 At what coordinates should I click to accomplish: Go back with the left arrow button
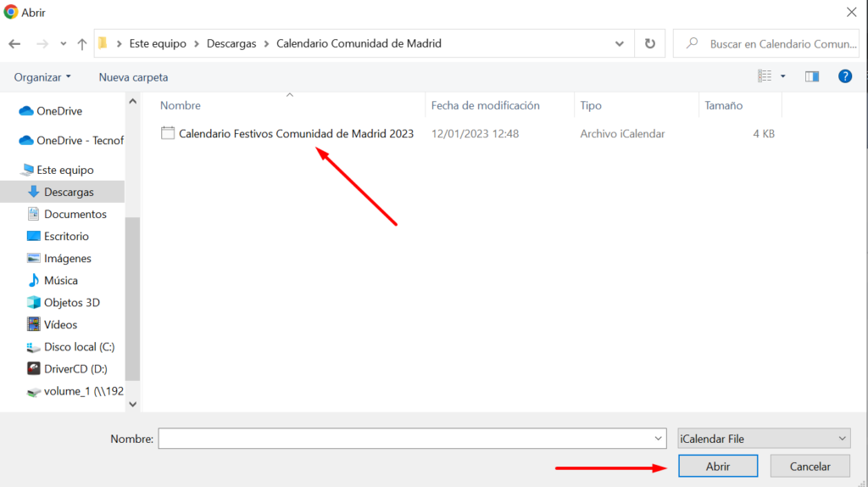(14, 44)
